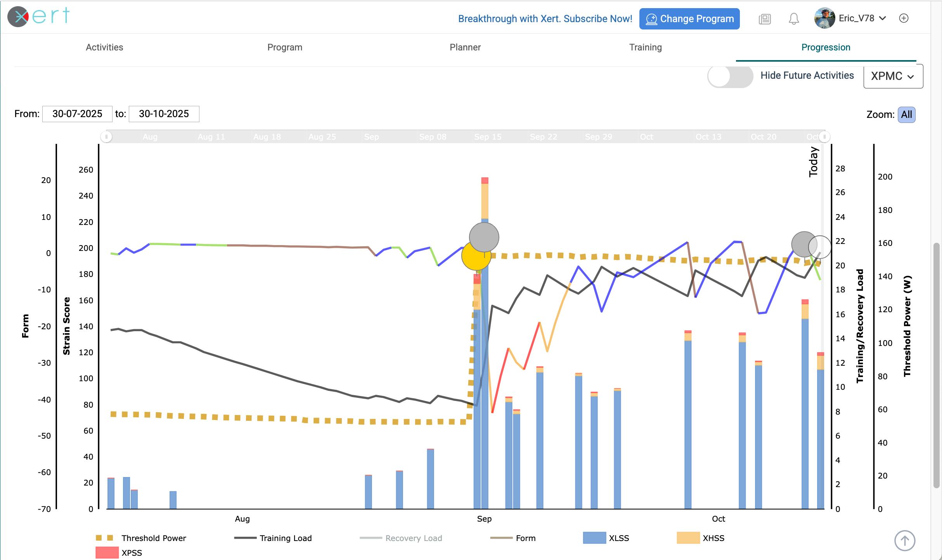The width and height of the screenshot is (942, 560).
Task: Show the Recovery Load legend series
Action: [x=413, y=538]
